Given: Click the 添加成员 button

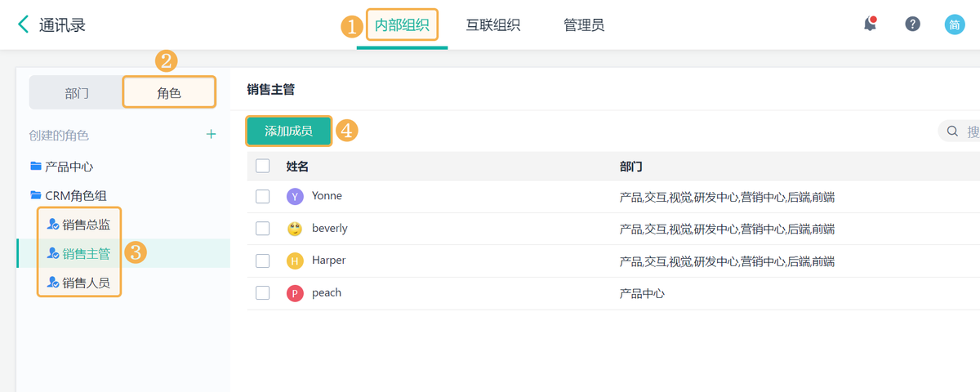Looking at the screenshot, I should 289,131.
